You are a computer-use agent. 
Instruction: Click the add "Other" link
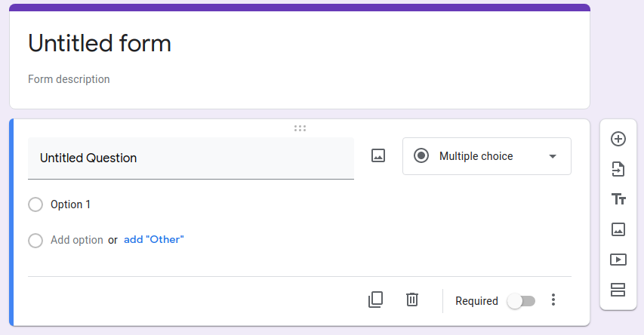point(154,240)
